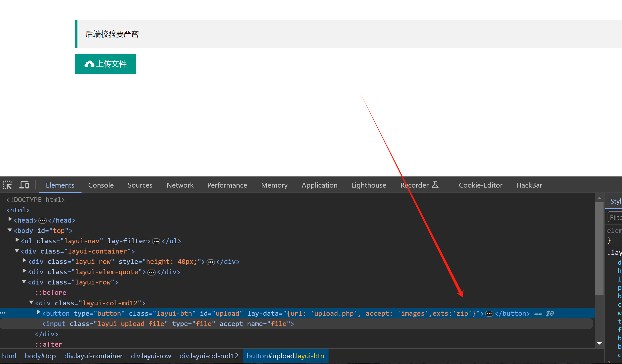Click the scroll down arrow in Elements panel
The width and height of the screenshot is (622, 364).
pos(599,343)
